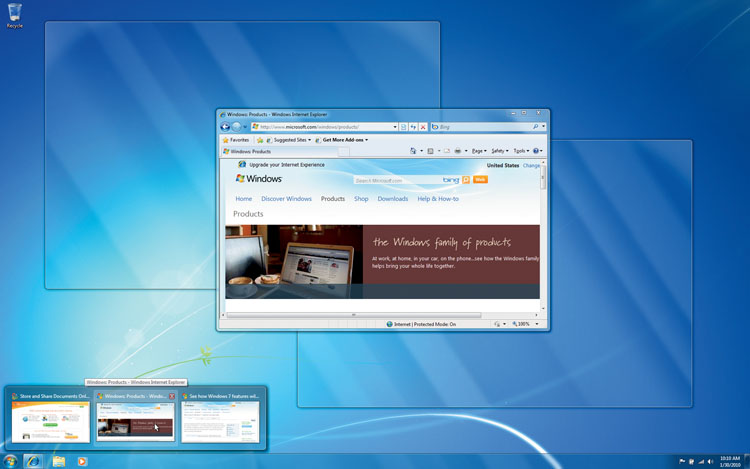Open the Start menu orb
Image resolution: width=750 pixels, height=469 pixels.
[10, 461]
